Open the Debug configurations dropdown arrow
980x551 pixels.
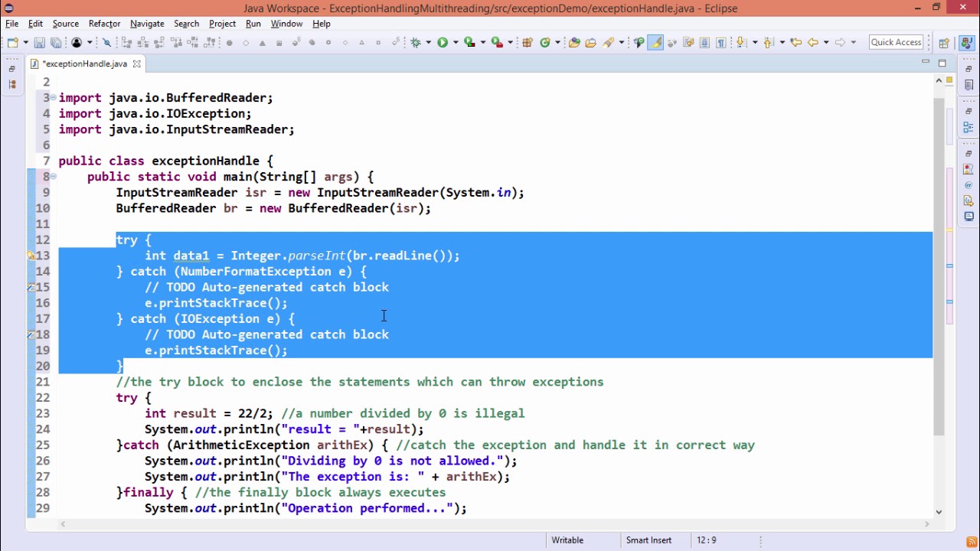point(428,43)
